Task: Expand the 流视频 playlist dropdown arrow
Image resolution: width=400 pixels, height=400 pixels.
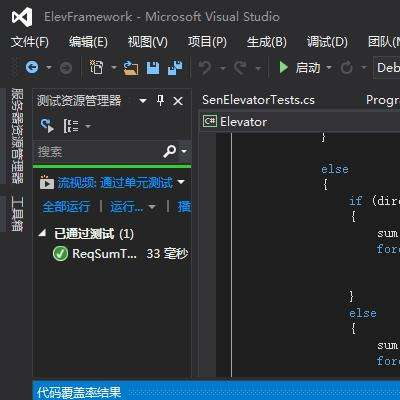Action: point(181,182)
